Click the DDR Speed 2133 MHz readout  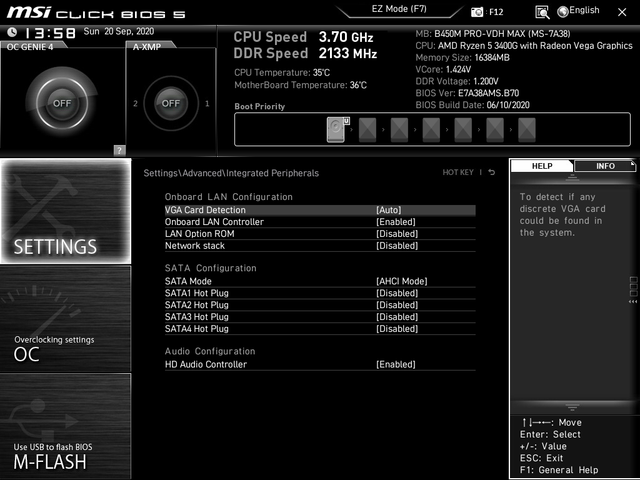305,53
